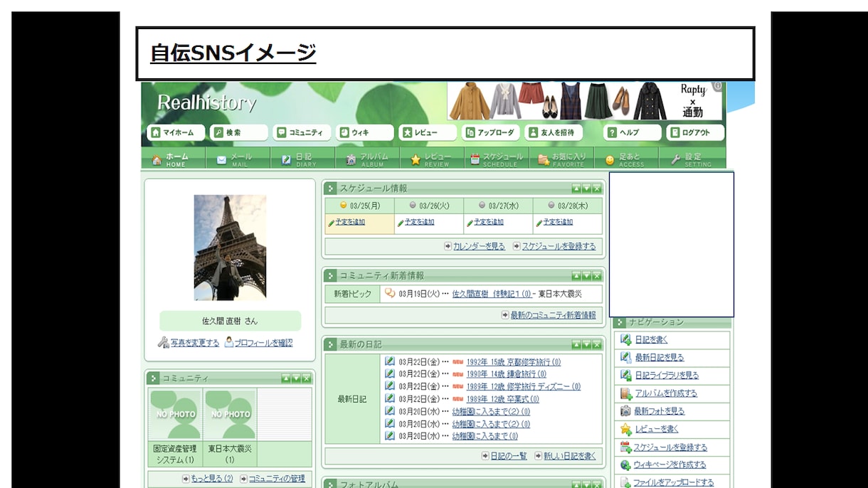Open 固定資産管理システム community thumbnail

(x=175, y=414)
